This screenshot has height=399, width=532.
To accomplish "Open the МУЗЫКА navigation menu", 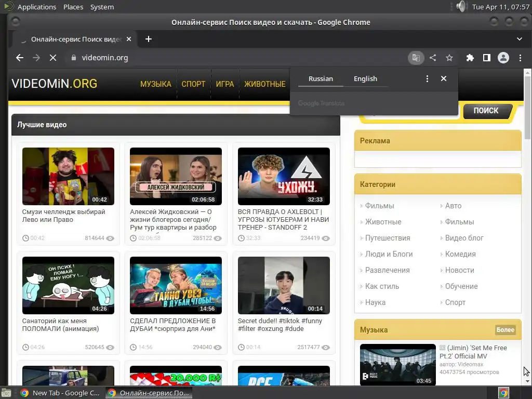I will [156, 84].
